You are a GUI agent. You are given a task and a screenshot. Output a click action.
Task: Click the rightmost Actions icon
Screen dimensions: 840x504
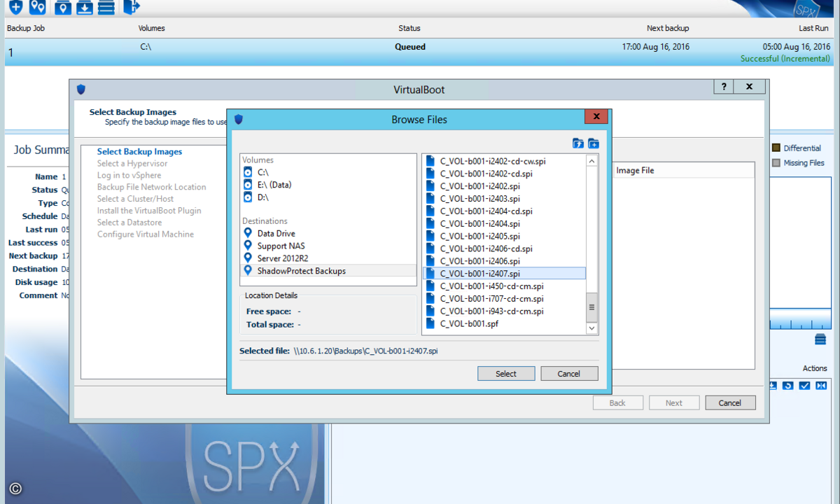(x=821, y=386)
